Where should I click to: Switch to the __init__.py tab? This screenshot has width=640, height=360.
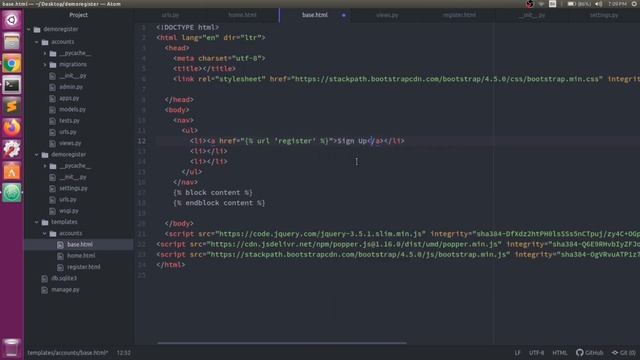tap(531, 15)
